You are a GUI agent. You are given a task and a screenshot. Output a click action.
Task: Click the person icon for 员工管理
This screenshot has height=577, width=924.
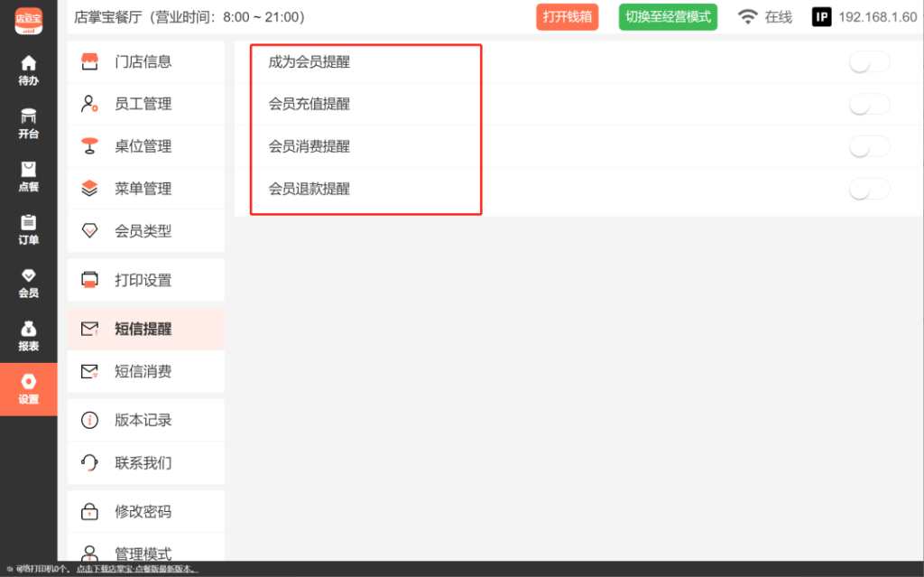tap(89, 104)
